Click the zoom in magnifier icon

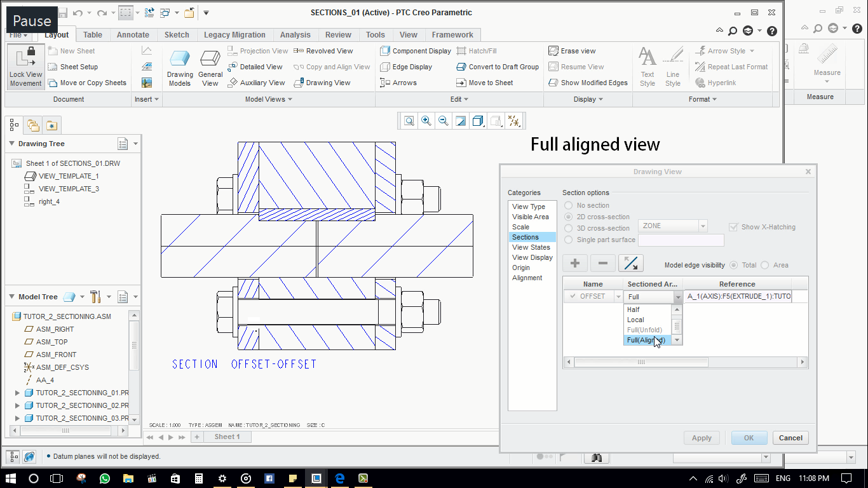(426, 121)
